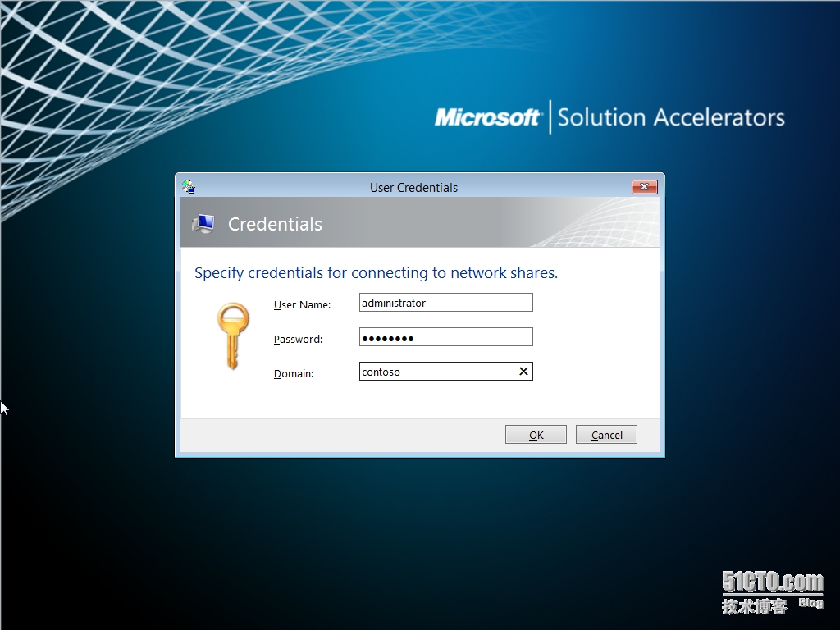Clear the Domain field with the X icon
Viewport: 840px width, 630px height.
click(523, 372)
